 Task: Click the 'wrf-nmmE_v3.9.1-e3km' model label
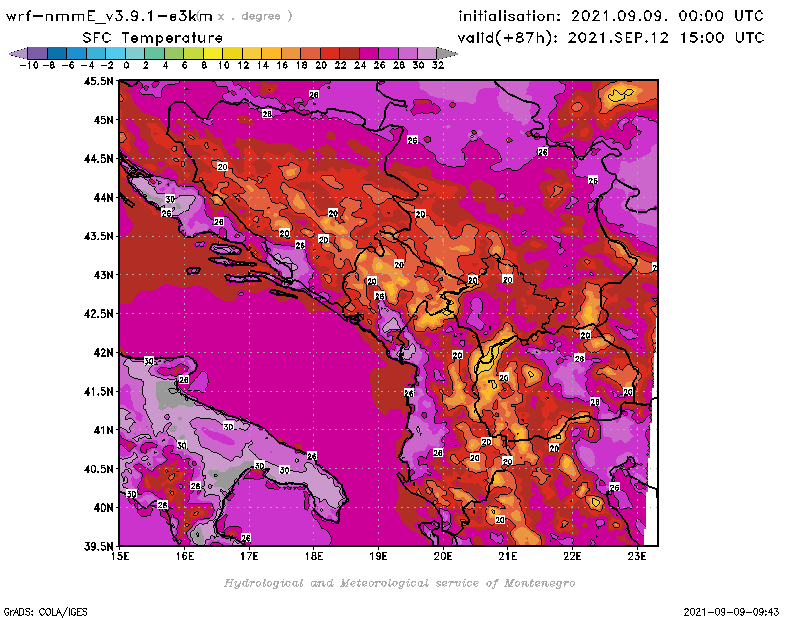[x=109, y=16]
